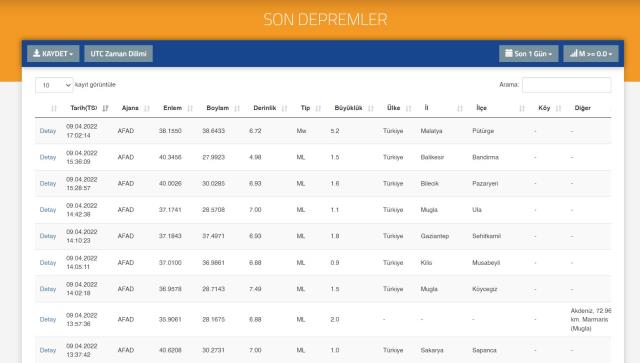Screen dimensions: 640x363
Task: Sort by the İlçe column sort icon
Action: (522, 108)
